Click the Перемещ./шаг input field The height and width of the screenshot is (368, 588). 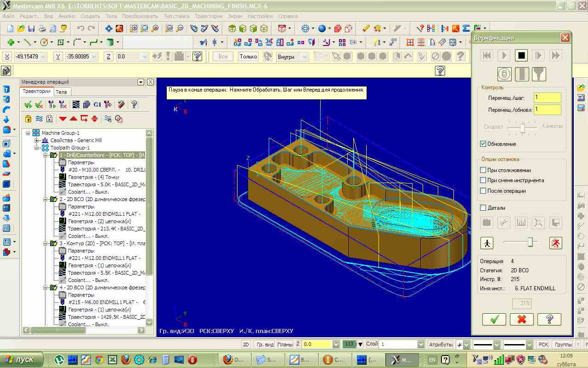[548, 98]
